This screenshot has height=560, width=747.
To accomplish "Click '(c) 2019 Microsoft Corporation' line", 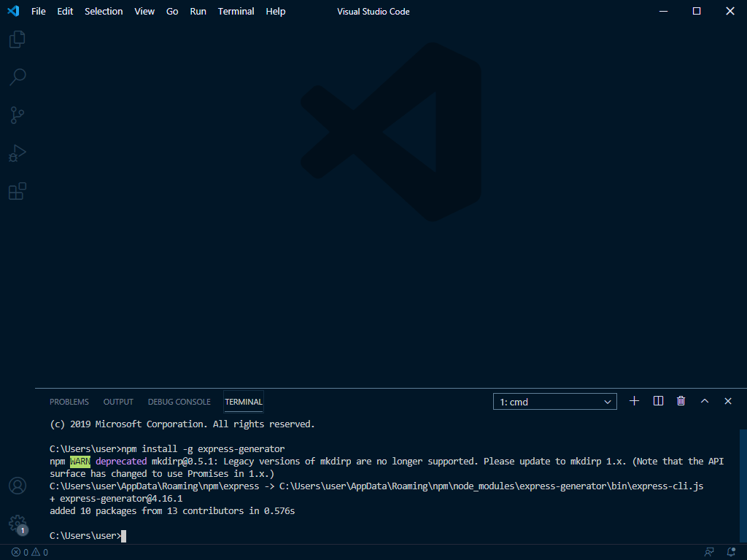I will click(x=182, y=424).
